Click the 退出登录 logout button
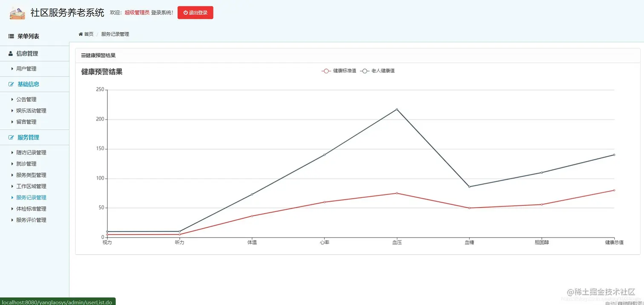The image size is (644, 305). tap(195, 13)
